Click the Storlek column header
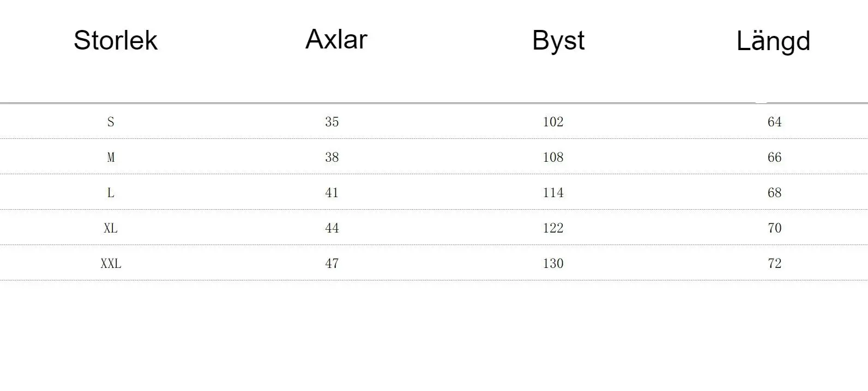Screen dimensions: 868x391 pos(116,40)
